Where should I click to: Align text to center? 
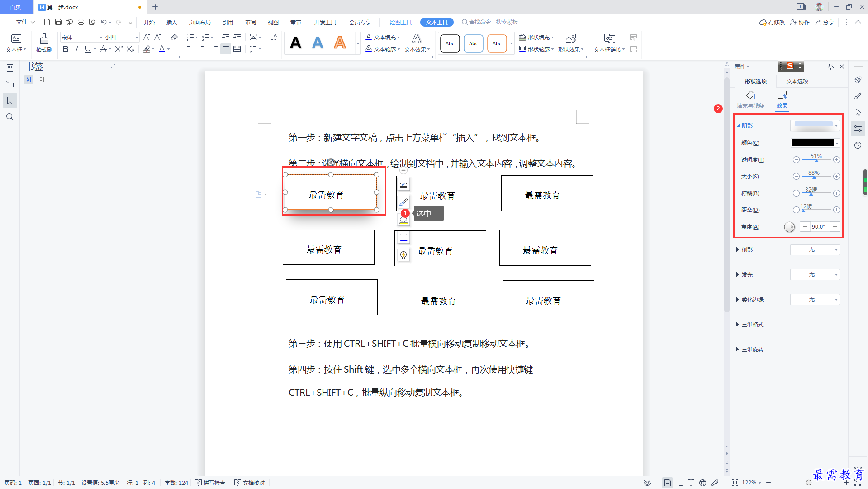[202, 49]
